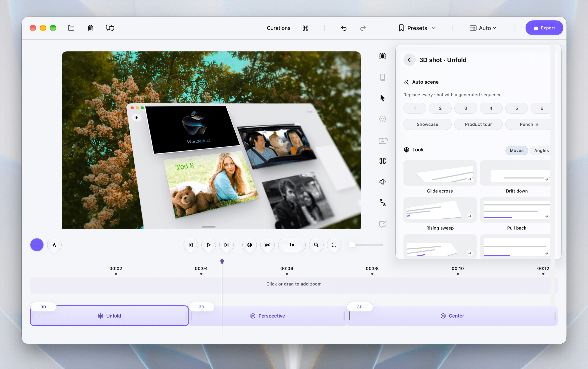The image size is (588, 369).
Task: Skip to the previous clip start
Action: (x=191, y=245)
